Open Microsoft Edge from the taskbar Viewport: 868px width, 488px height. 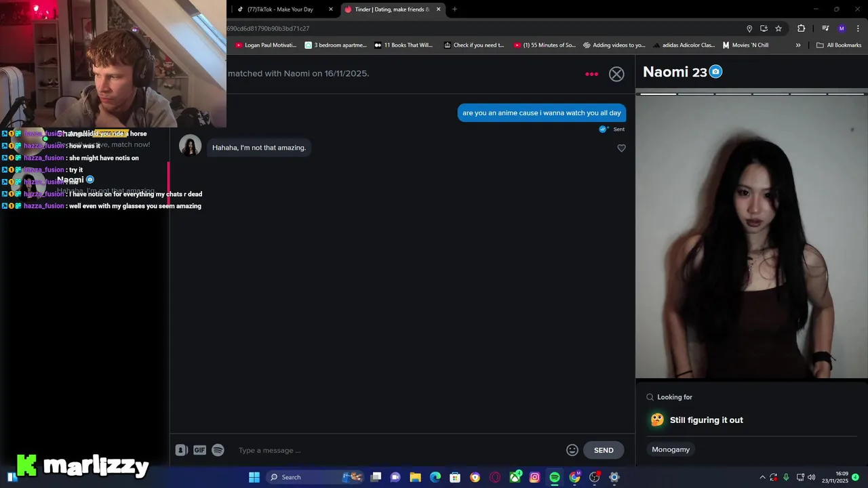435,477
